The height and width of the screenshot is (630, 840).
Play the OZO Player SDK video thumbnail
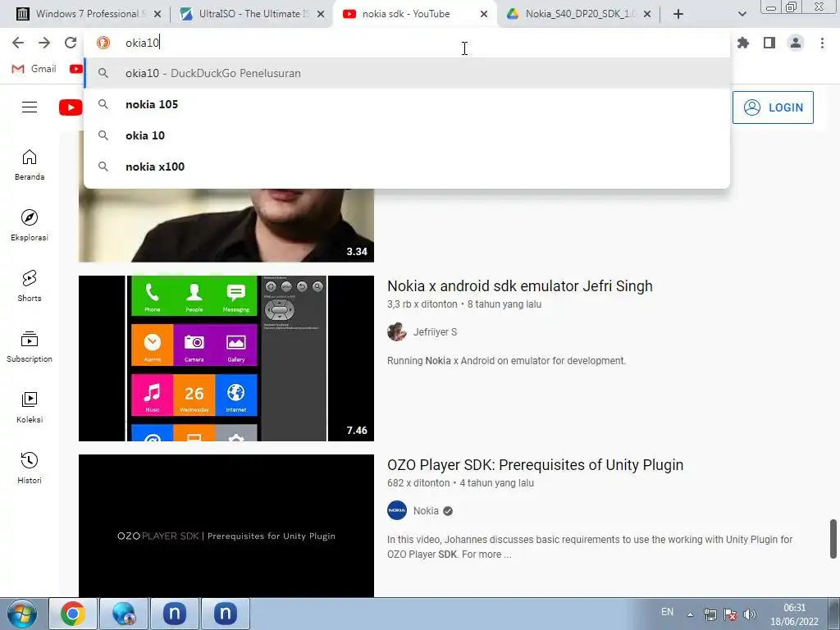pyautogui.click(x=226, y=526)
